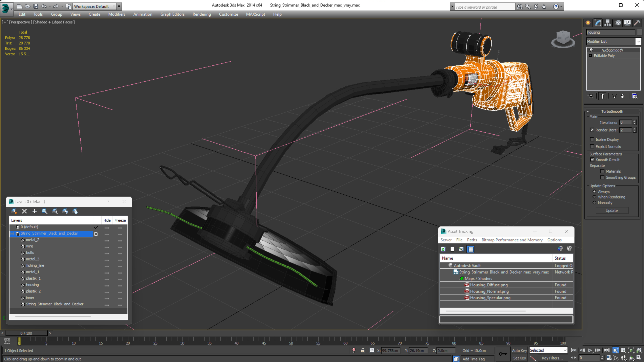Open the Selected key filter dropdown

pos(565,350)
